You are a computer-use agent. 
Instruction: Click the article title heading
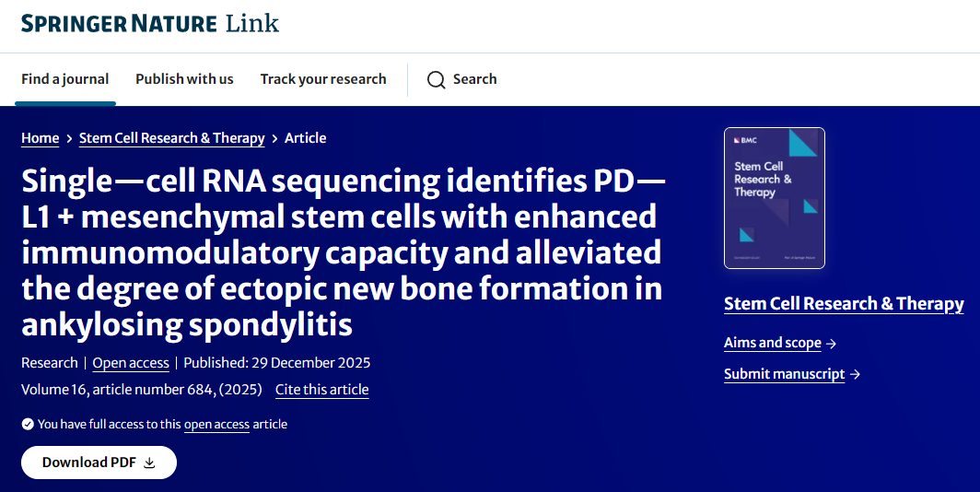point(343,252)
